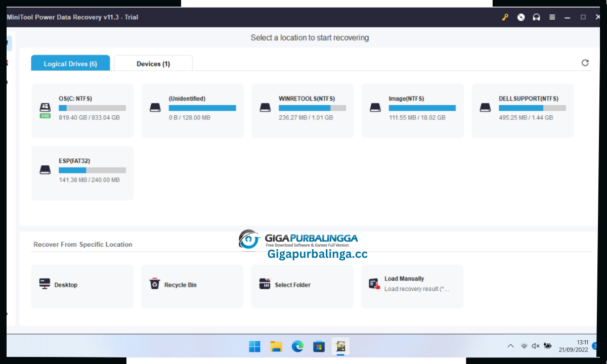Open Load Manually recovery result

(x=412, y=286)
